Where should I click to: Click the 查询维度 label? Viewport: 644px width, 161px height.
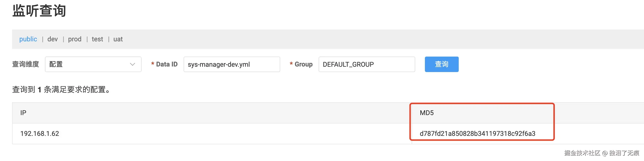(26, 64)
